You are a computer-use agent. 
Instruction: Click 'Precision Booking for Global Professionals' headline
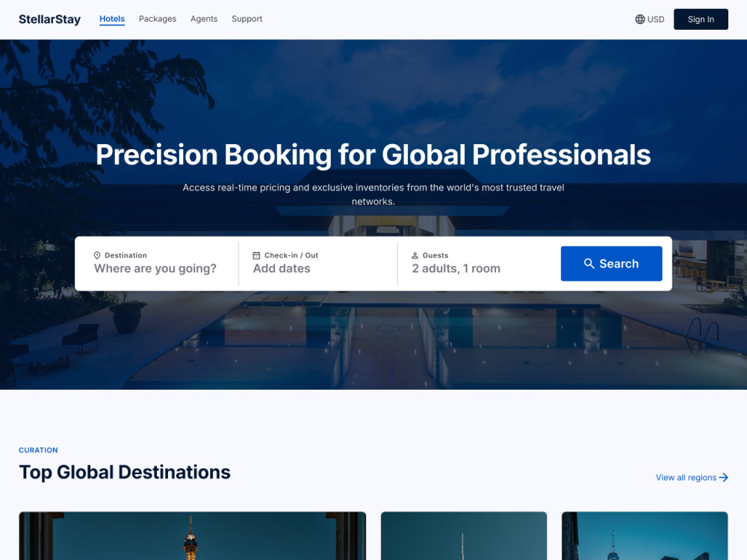(x=373, y=155)
